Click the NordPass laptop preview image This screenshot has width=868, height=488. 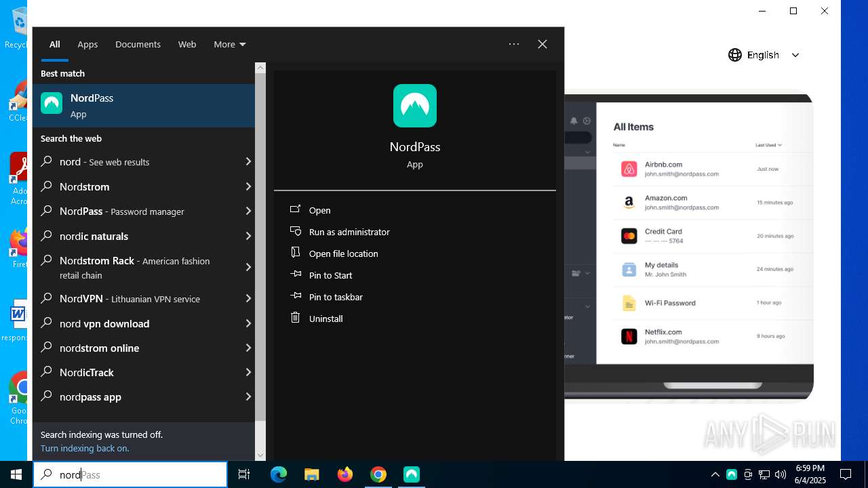689,246
